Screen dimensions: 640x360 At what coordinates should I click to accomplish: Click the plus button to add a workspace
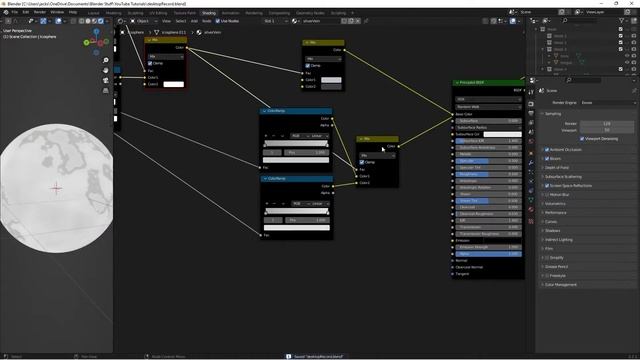coord(353,13)
